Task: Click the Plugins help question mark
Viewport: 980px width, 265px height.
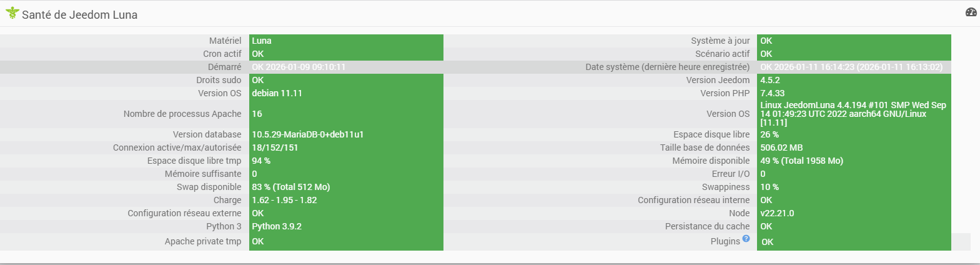Action: point(746,238)
